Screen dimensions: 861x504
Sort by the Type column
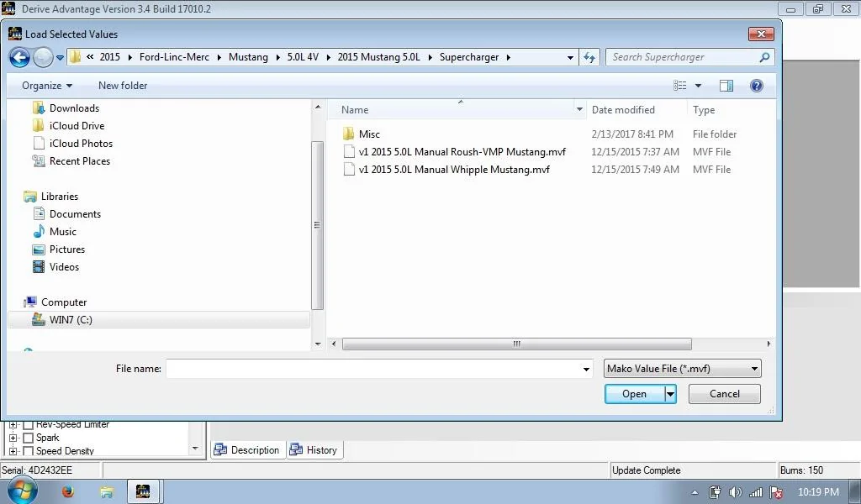(x=704, y=110)
